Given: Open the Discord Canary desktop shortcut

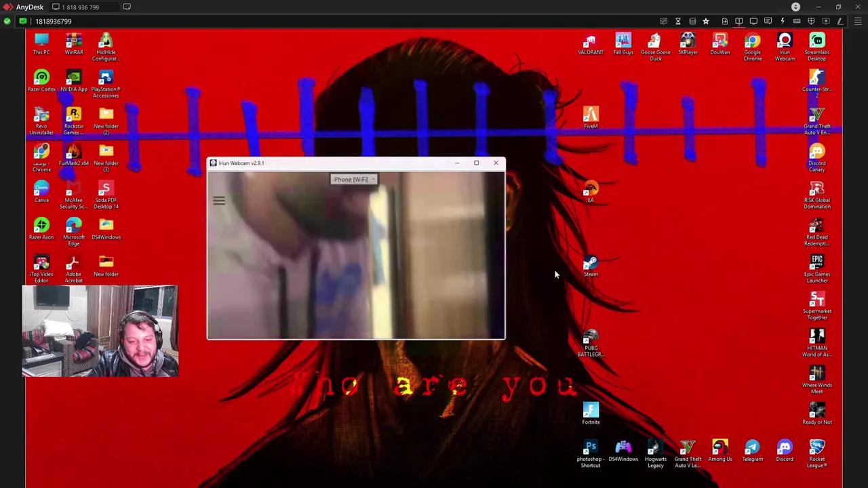Looking at the screenshot, I should [817, 158].
